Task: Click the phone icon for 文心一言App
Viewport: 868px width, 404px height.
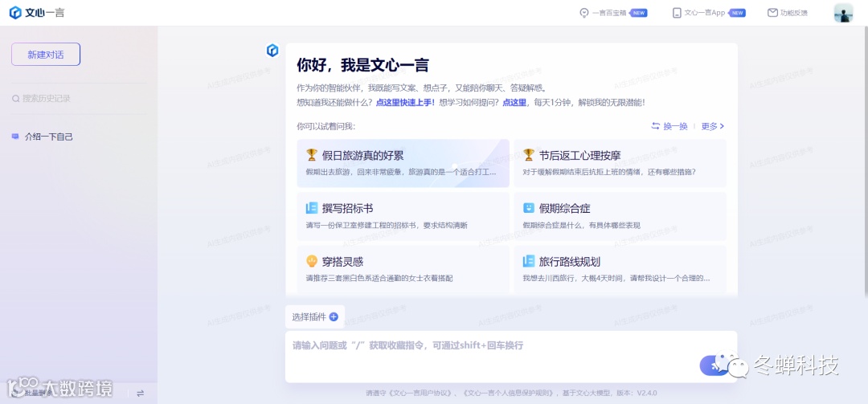Action: tap(677, 13)
